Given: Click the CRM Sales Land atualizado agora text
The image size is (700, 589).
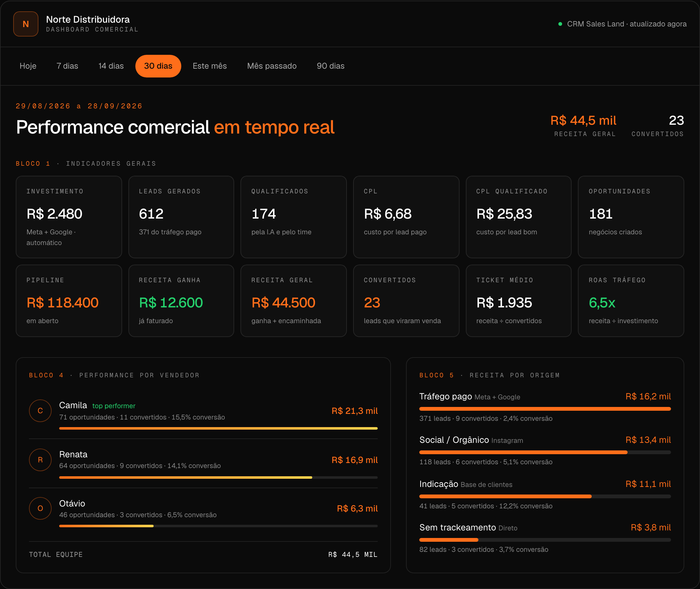Looking at the screenshot, I should point(627,24).
